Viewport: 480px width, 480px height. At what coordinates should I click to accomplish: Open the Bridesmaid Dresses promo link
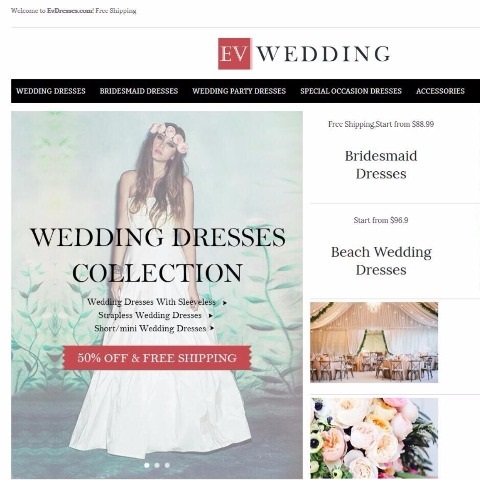pos(381,165)
